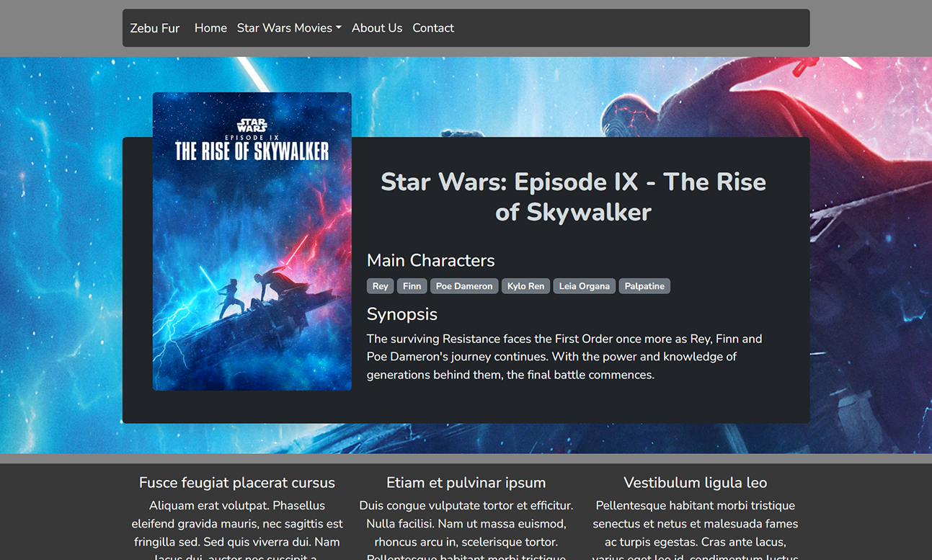Image resolution: width=932 pixels, height=560 pixels.
Task: Select the Palpatine badge
Action: coord(644,286)
